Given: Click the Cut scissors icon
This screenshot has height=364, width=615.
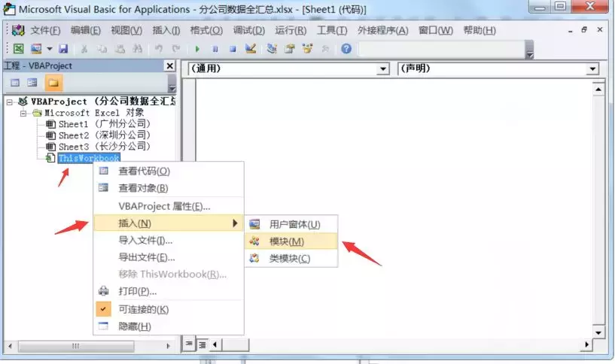Looking at the screenshot, I should [84, 49].
